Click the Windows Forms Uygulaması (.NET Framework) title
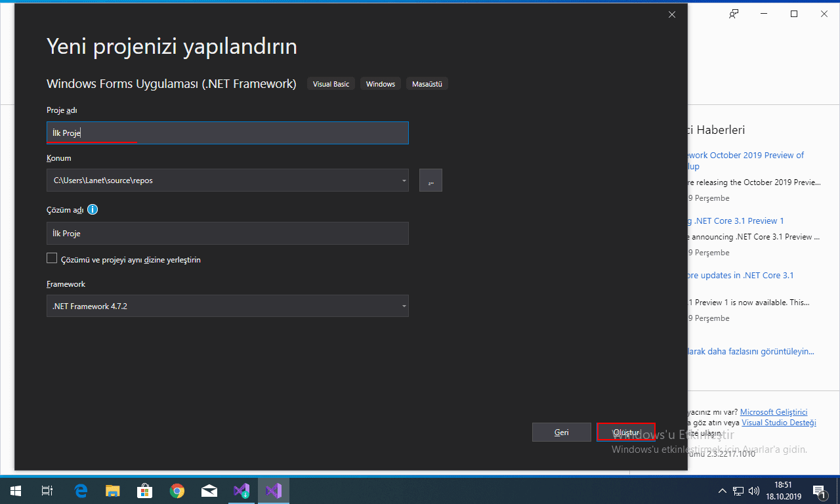The image size is (840, 504). pos(171,84)
